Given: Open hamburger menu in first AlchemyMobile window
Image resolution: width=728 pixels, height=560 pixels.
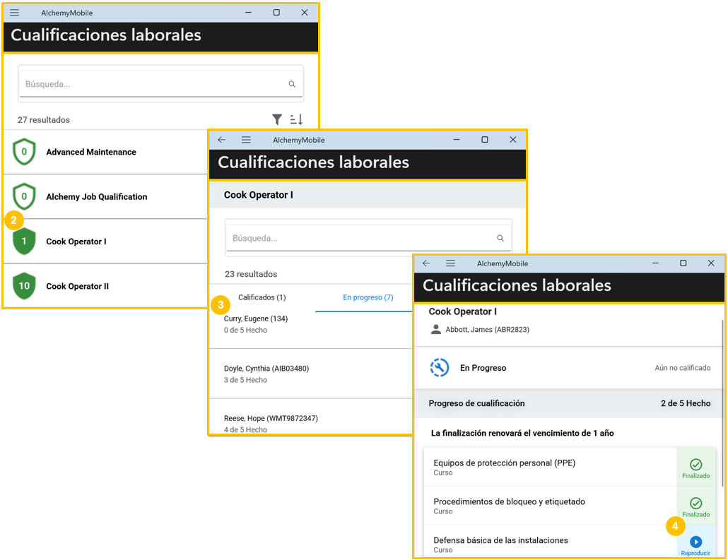Looking at the screenshot, I should coord(14,13).
